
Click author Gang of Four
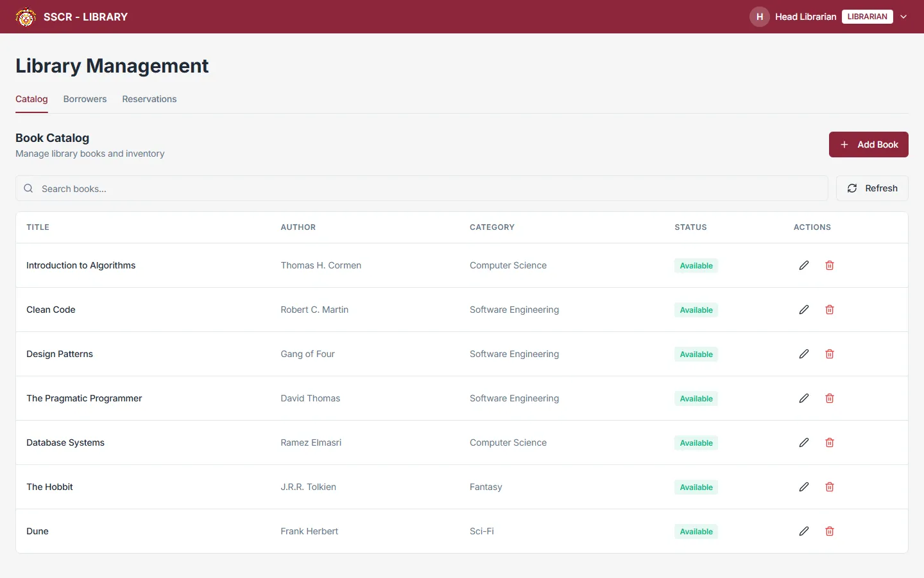(307, 354)
